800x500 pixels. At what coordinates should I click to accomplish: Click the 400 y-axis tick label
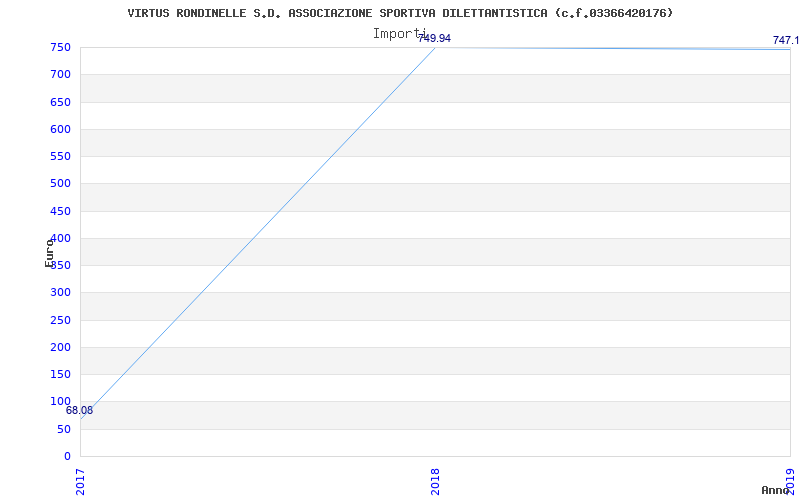pyautogui.click(x=60, y=238)
